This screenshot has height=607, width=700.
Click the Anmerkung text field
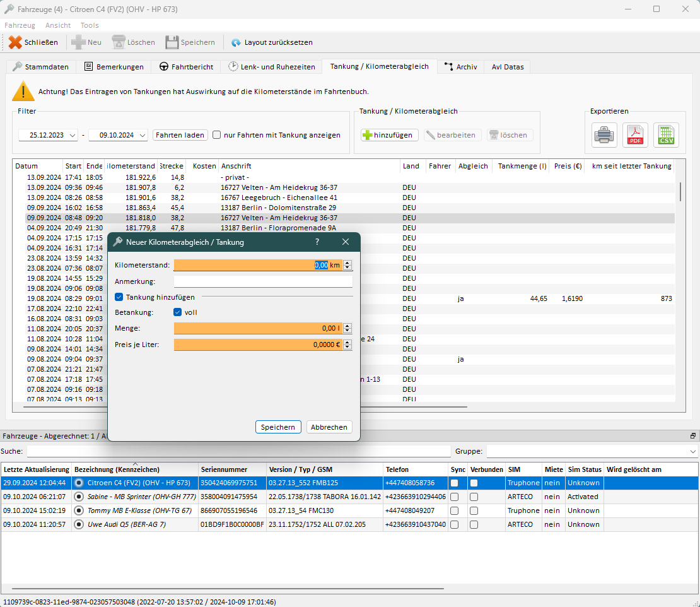pos(263,281)
